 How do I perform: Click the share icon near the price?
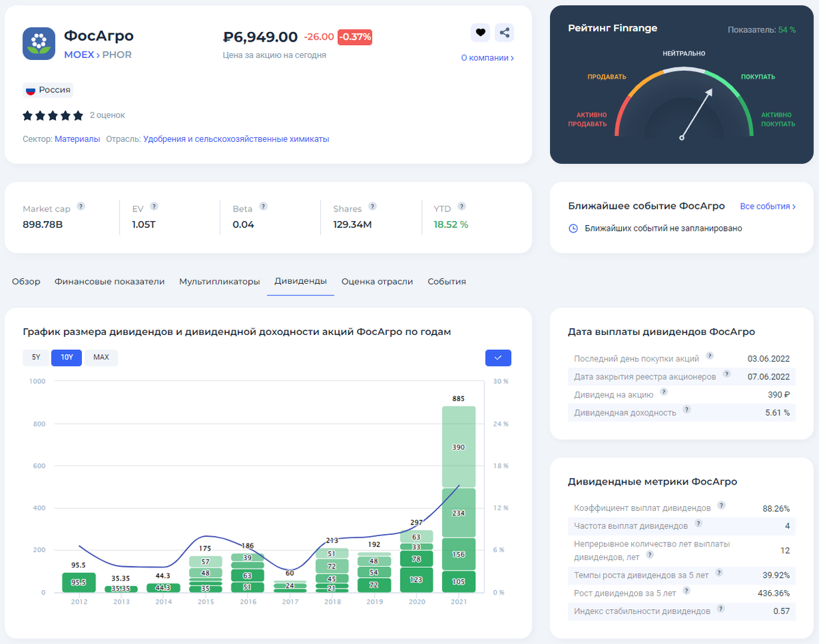(x=504, y=32)
